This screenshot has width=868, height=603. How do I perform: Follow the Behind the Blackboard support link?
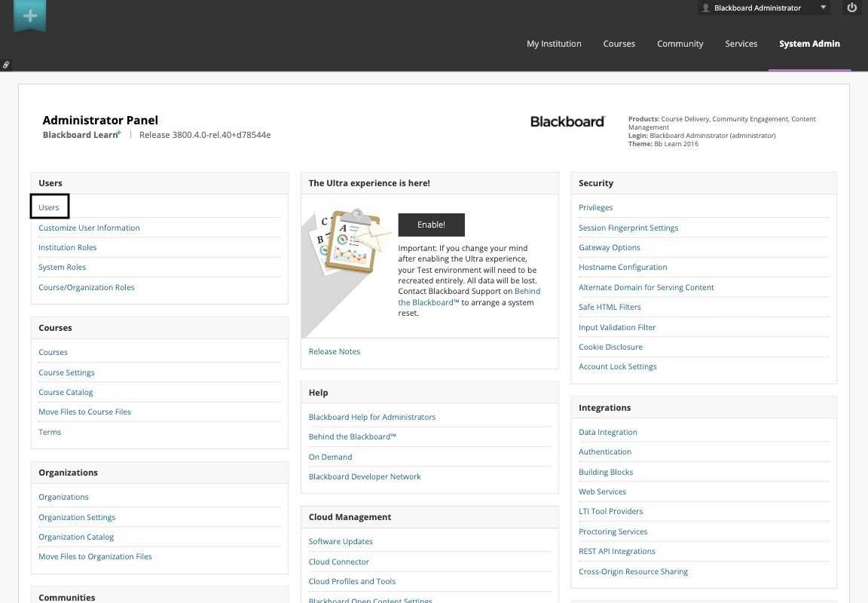pyautogui.click(x=527, y=291)
